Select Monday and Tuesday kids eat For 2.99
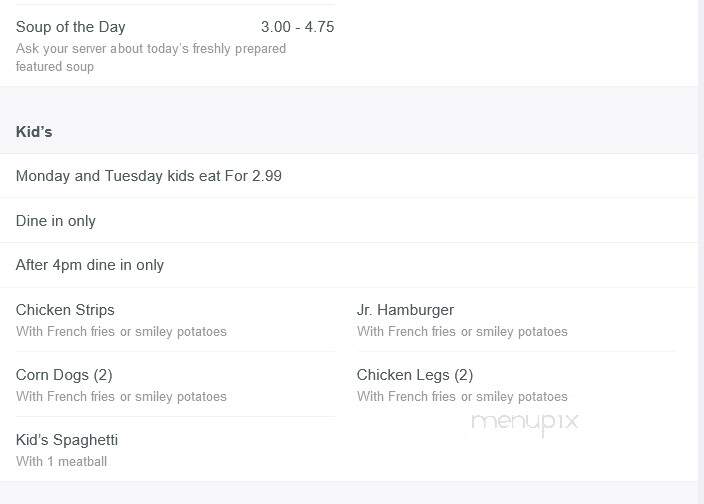Image resolution: width=704 pixels, height=504 pixels. tap(149, 176)
